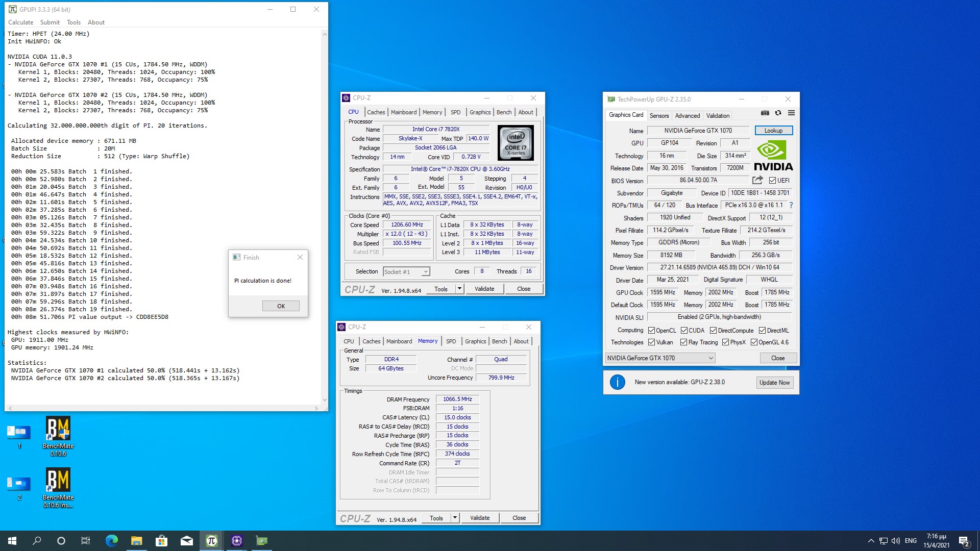Launch Microsoft Edge from the taskbar
The width and height of the screenshot is (980, 551).
click(x=111, y=541)
